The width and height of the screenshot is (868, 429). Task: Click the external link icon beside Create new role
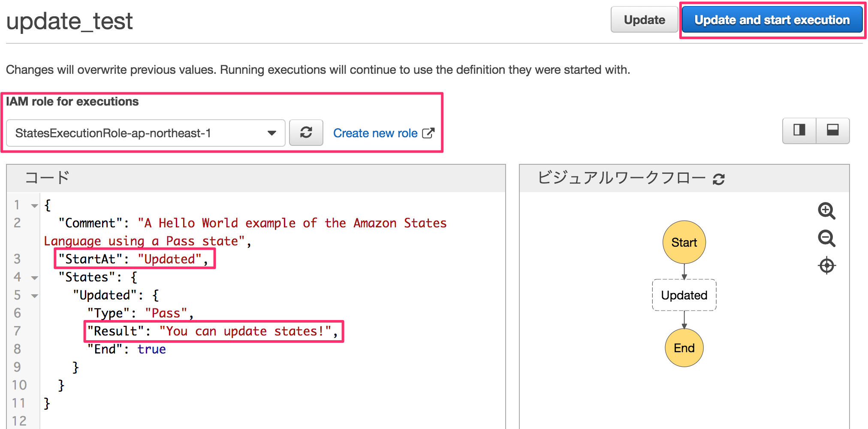pos(428,133)
